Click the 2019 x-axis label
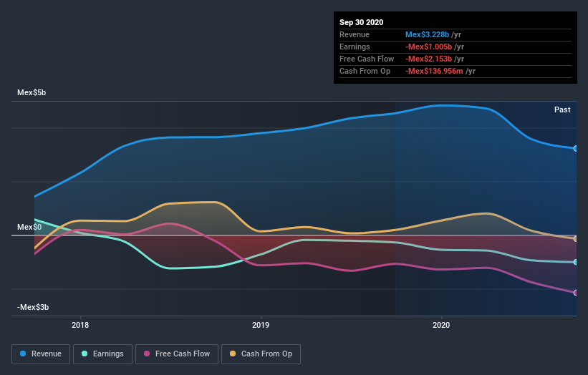588x375 pixels. coord(261,325)
